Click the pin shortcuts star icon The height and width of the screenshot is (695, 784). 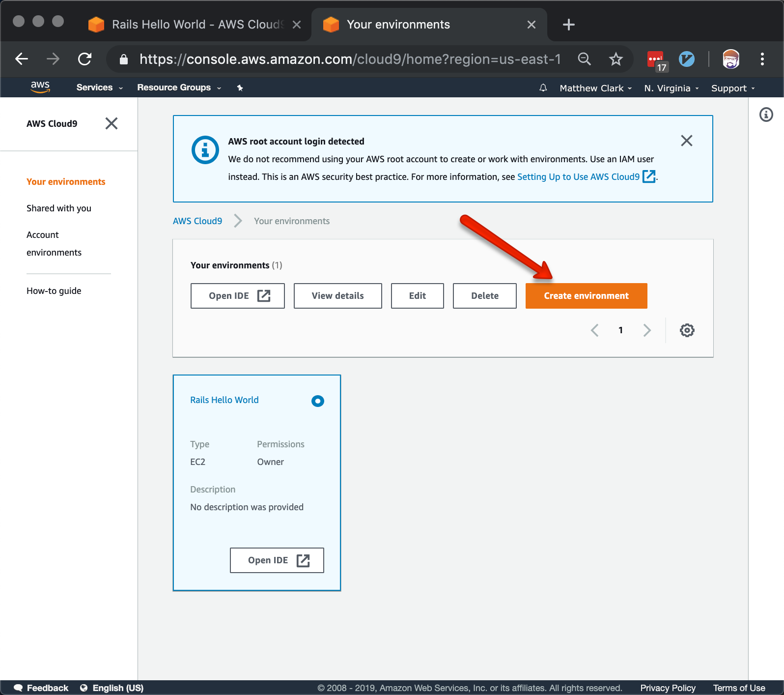240,88
